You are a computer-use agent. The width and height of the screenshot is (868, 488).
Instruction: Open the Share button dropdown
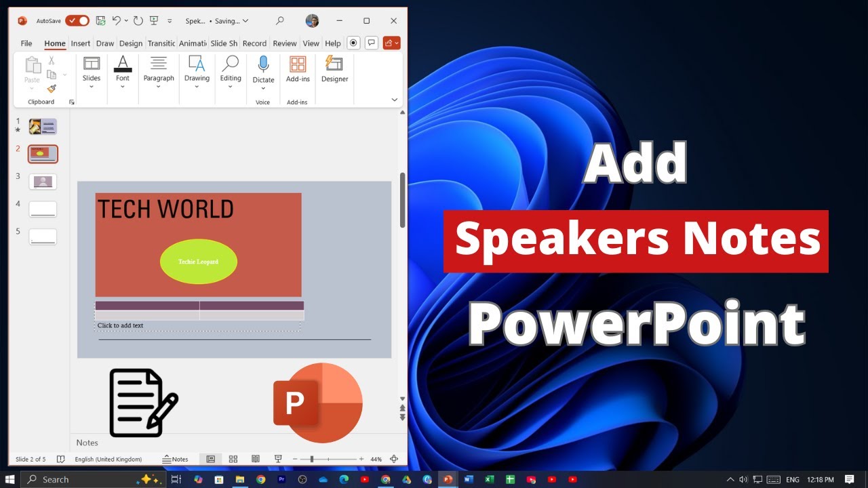coord(391,43)
